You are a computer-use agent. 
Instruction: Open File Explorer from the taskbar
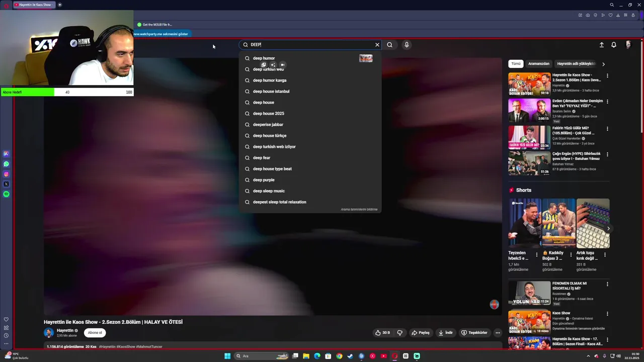(306, 356)
